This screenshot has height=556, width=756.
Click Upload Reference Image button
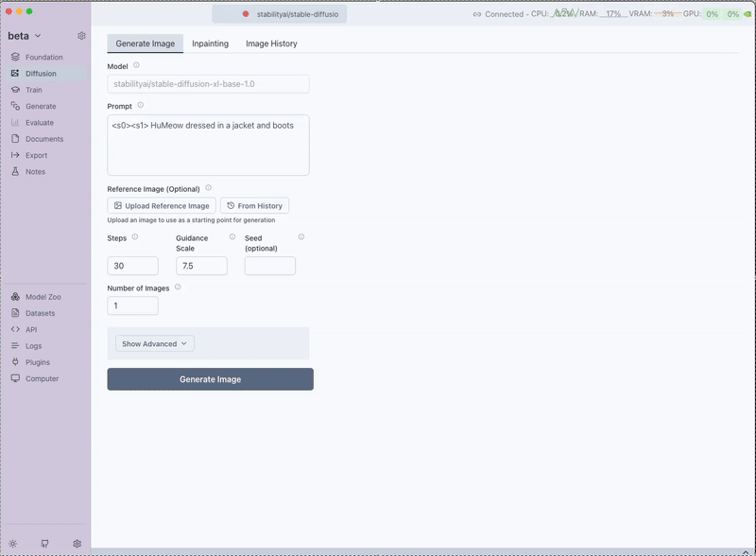pos(162,205)
